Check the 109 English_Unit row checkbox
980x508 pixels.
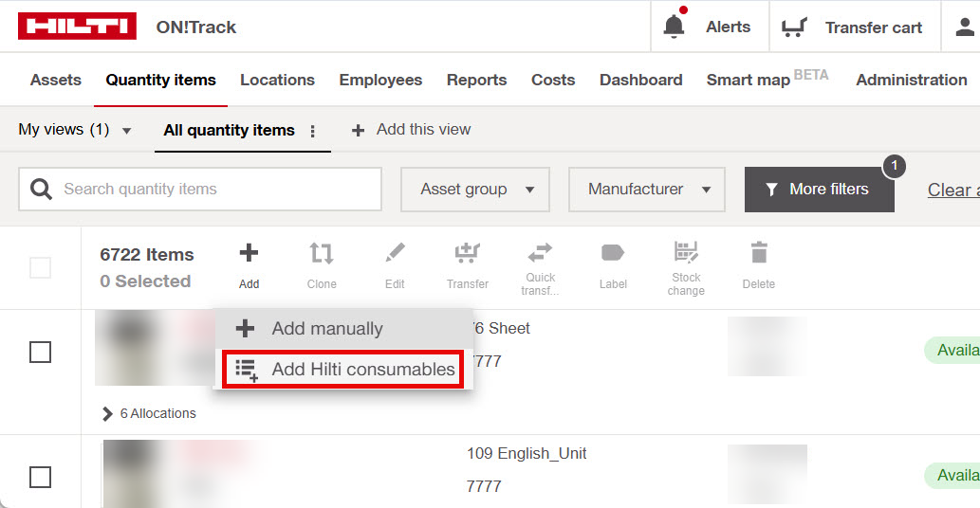40,477
